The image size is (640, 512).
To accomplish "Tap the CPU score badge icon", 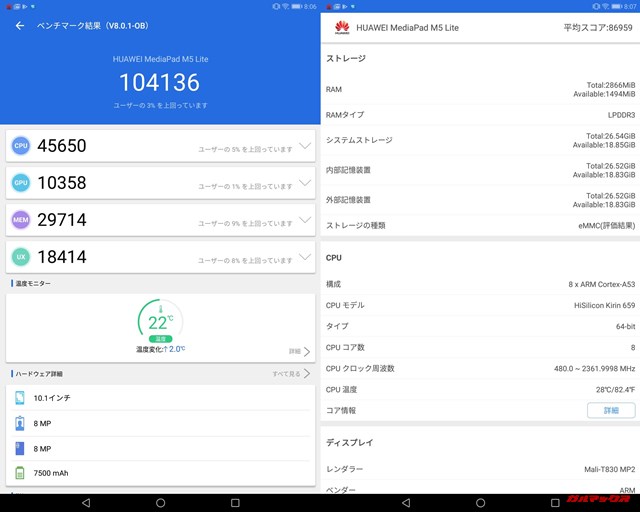I will click(x=21, y=146).
